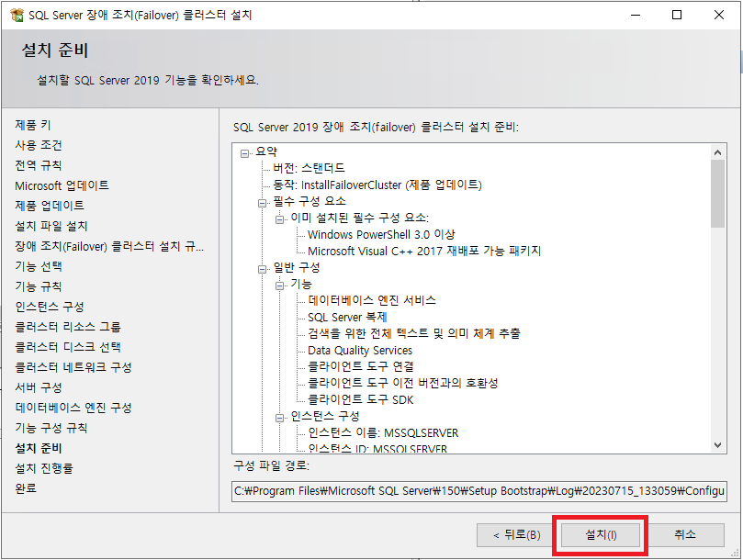The width and height of the screenshot is (743, 560).
Task: Close the SQL Server setup window
Action: [719, 16]
